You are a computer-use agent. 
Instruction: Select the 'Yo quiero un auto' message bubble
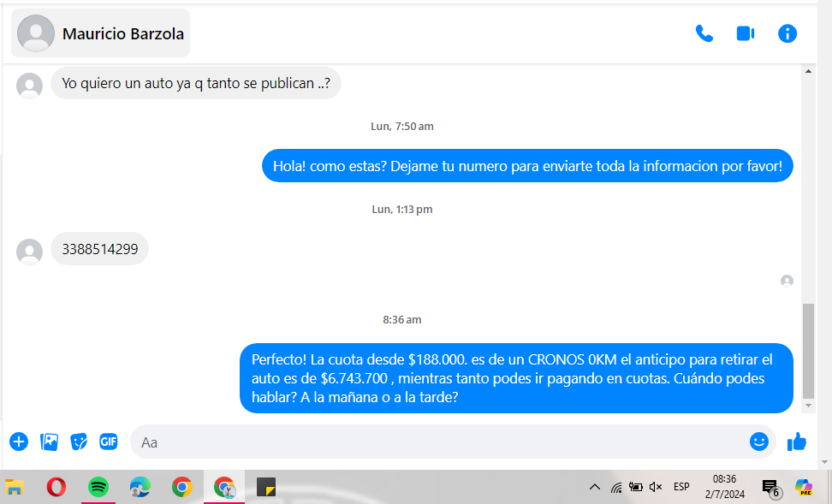point(196,83)
